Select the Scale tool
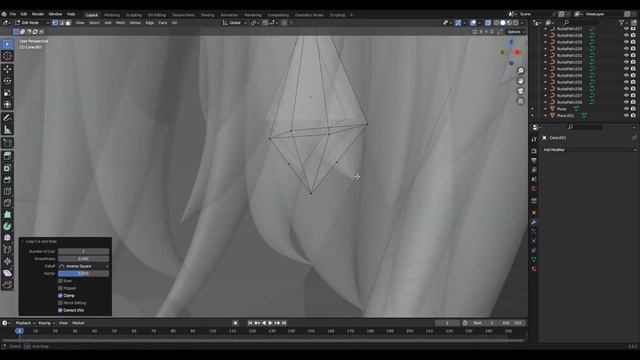The height and width of the screenshot is (360, 640). point(7,93)
